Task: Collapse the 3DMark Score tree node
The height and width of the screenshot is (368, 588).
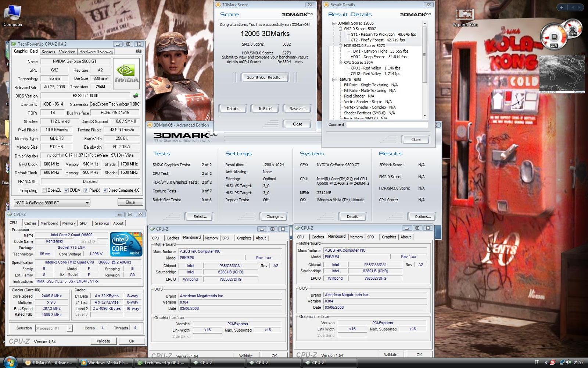Action: tap(334, 23)
